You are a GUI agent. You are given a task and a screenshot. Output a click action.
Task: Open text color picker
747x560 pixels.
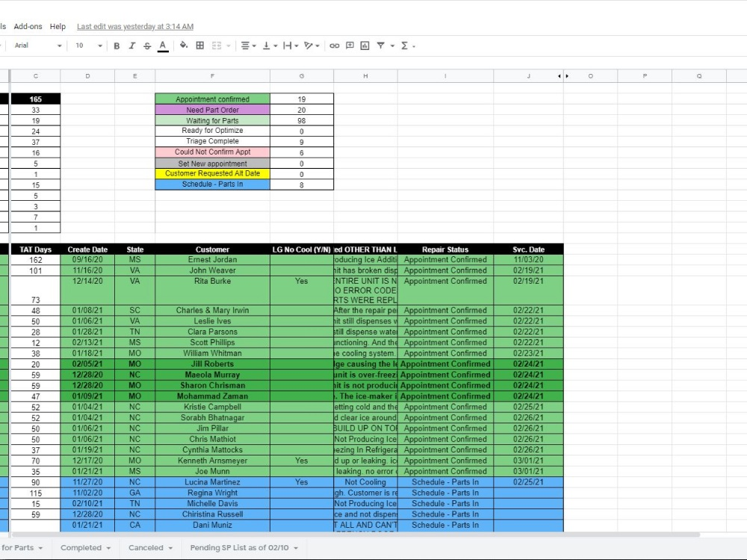pos(163,46)
